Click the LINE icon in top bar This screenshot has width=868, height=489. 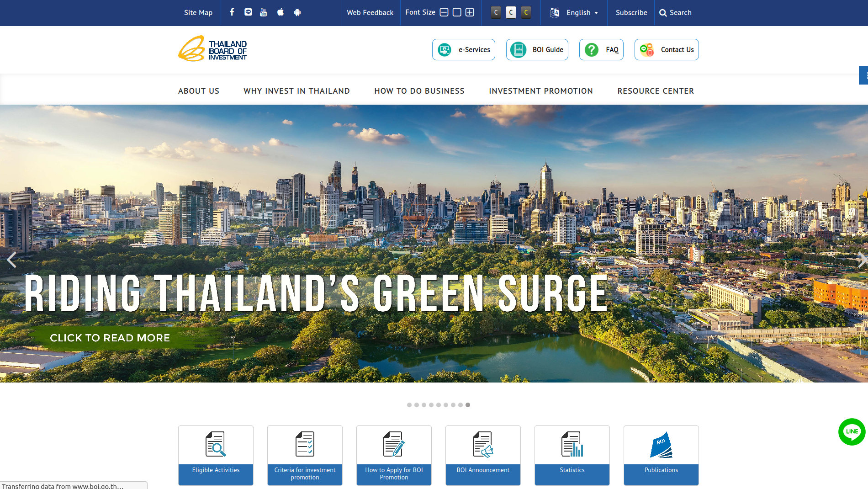coord(248,12)
